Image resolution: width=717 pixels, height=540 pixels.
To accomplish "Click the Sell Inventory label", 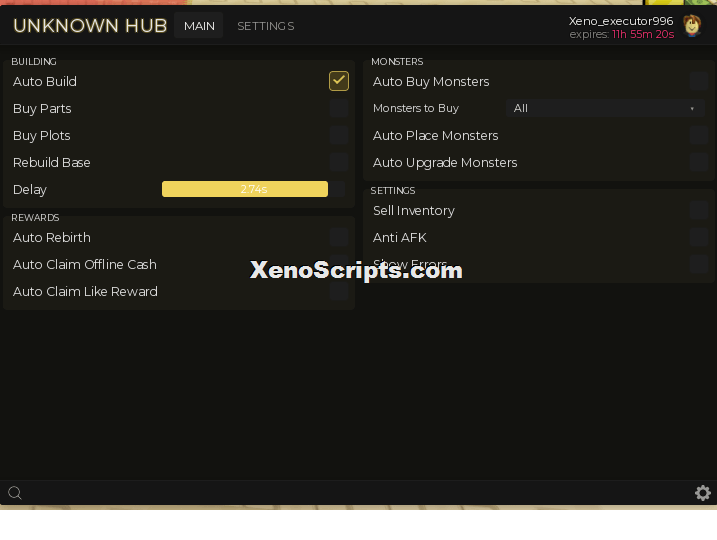I will 414,210.
